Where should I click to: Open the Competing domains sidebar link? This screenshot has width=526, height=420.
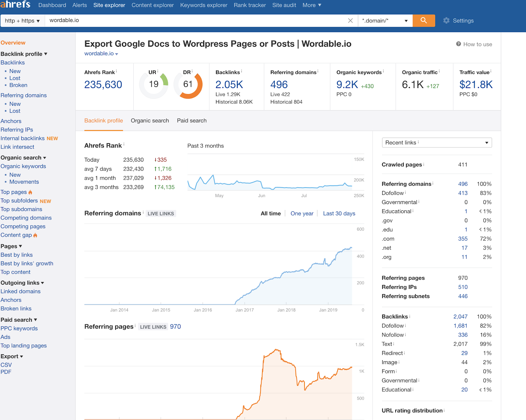click(26, 218)
